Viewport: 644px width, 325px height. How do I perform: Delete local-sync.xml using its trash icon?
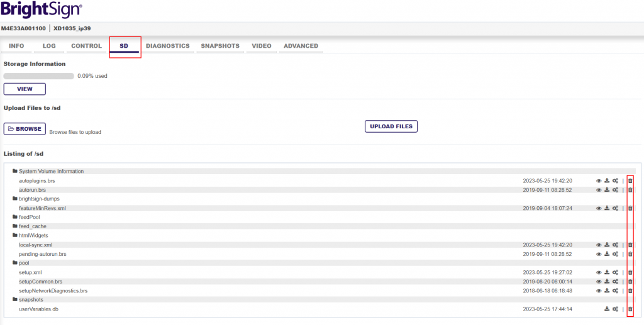630,245
